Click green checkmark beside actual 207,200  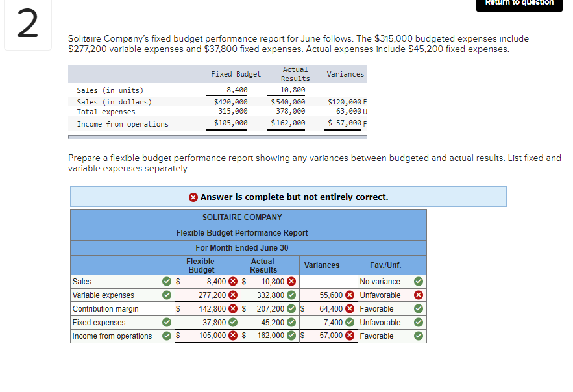pyautogui.click(x=290, y=308)
